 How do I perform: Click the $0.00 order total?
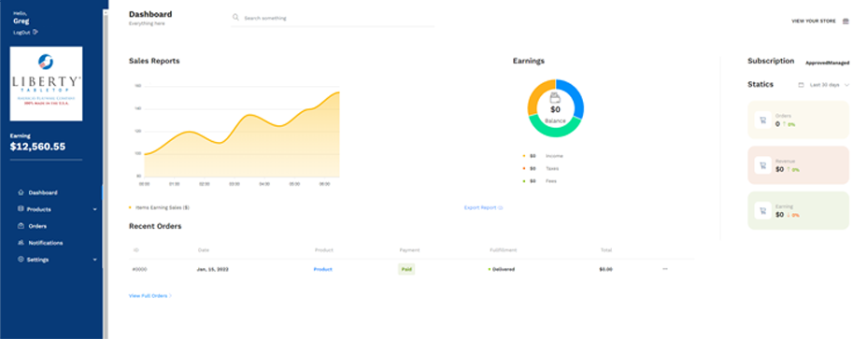click(605, 269)
